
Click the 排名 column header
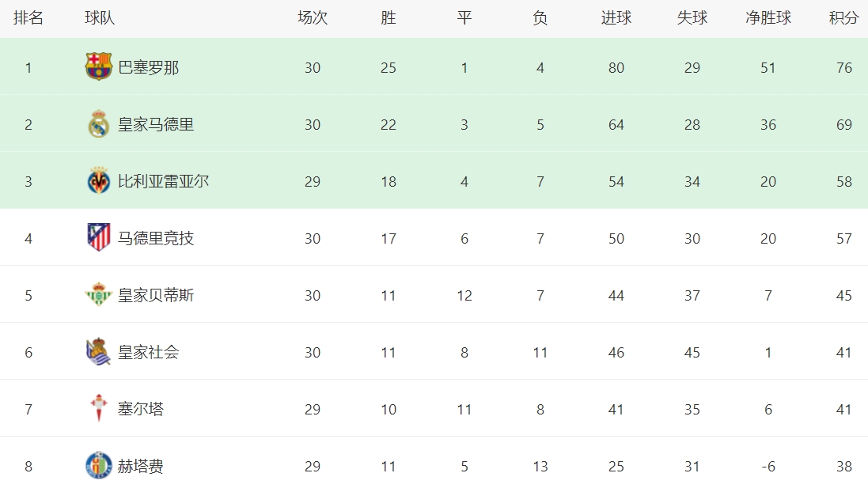coord(28,18)
